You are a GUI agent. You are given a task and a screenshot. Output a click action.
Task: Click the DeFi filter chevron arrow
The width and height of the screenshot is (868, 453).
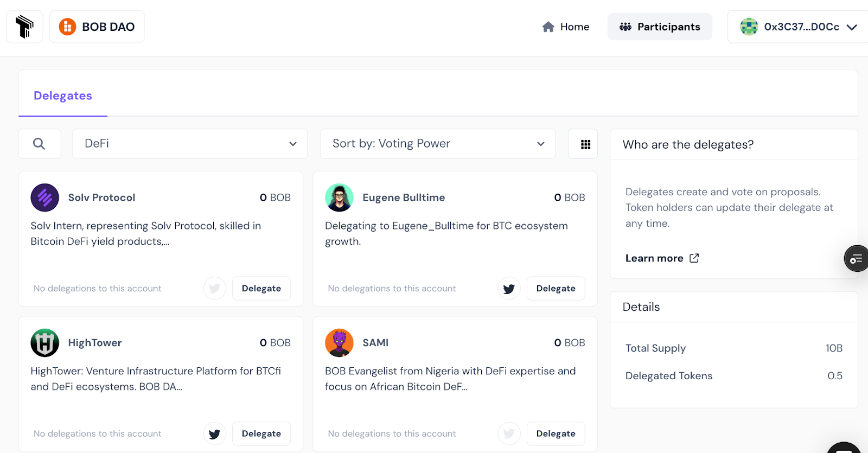[x=293, y=144]
